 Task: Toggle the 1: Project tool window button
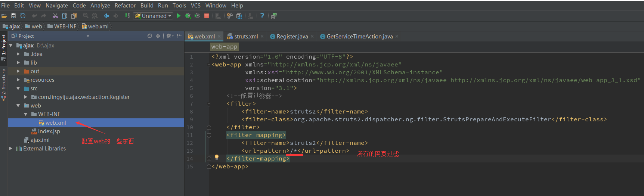[4, 47]
